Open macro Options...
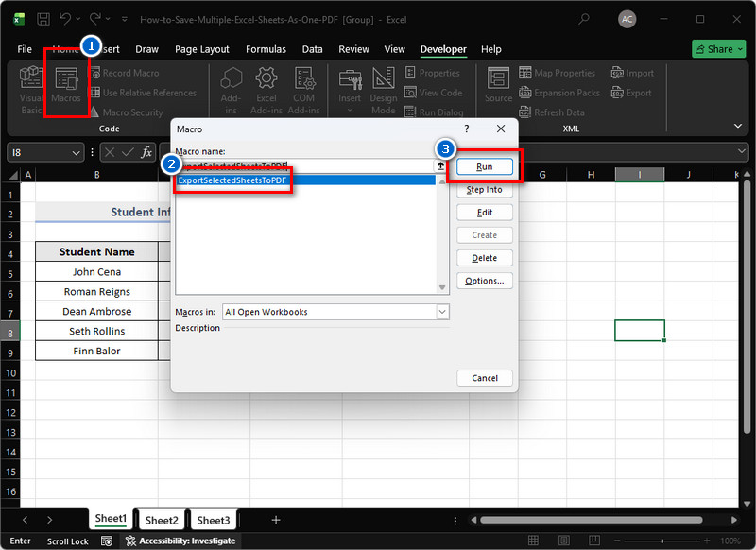Screen dimensions: 756x550 485,281
